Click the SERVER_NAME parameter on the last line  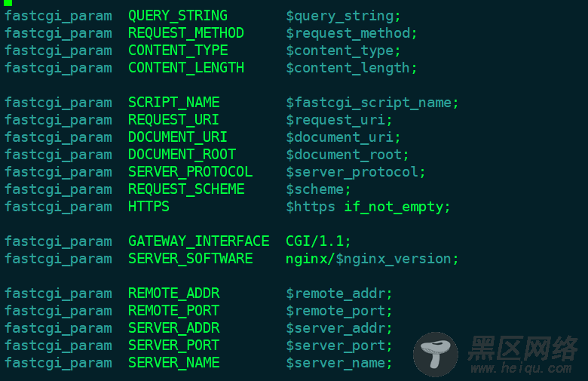click(174, 363)
